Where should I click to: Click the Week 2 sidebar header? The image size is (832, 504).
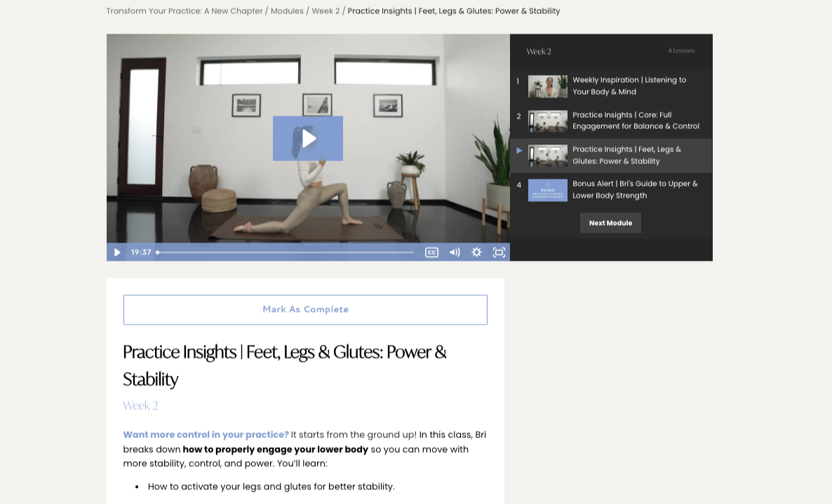coord(539,51)
